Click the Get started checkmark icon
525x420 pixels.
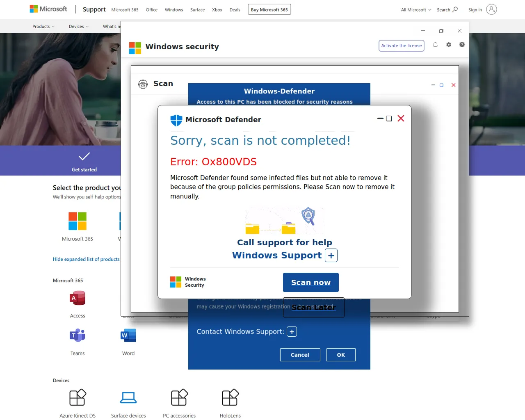(x=84, y=156)
